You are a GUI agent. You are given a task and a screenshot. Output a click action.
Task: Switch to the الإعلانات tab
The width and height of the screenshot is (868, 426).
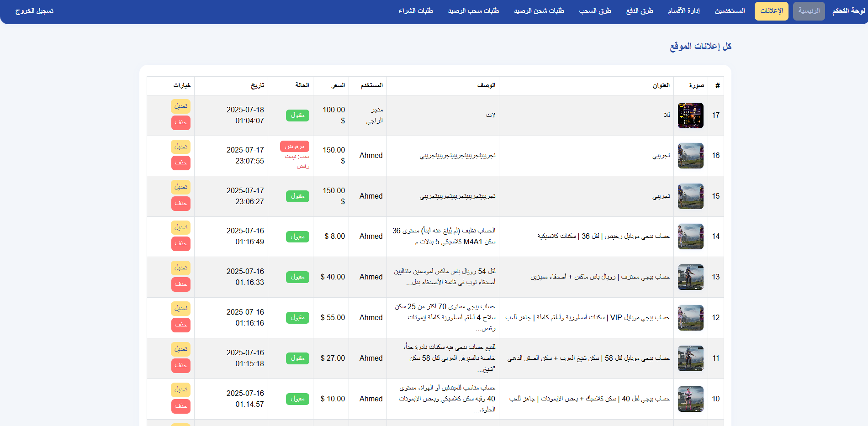pyautogui.click(x=771, y=11)
